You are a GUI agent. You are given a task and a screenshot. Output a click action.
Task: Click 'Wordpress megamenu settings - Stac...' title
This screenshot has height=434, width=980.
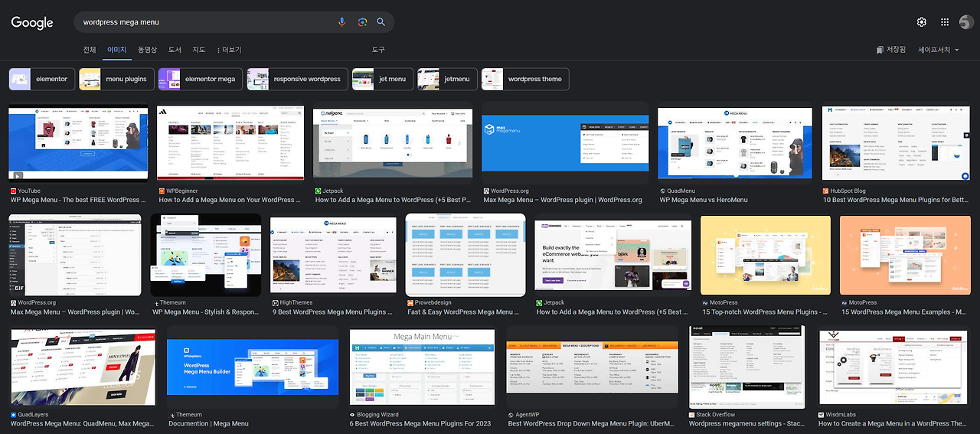pyautogui.click(x=746, y=423)
